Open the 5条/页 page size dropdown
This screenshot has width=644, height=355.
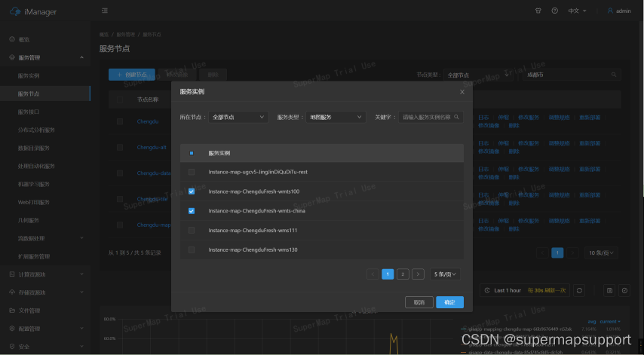click(445, 274)
